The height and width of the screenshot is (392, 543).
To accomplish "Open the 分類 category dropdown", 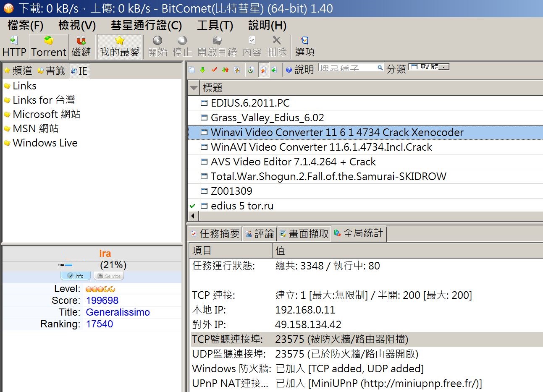I will 429,67.
